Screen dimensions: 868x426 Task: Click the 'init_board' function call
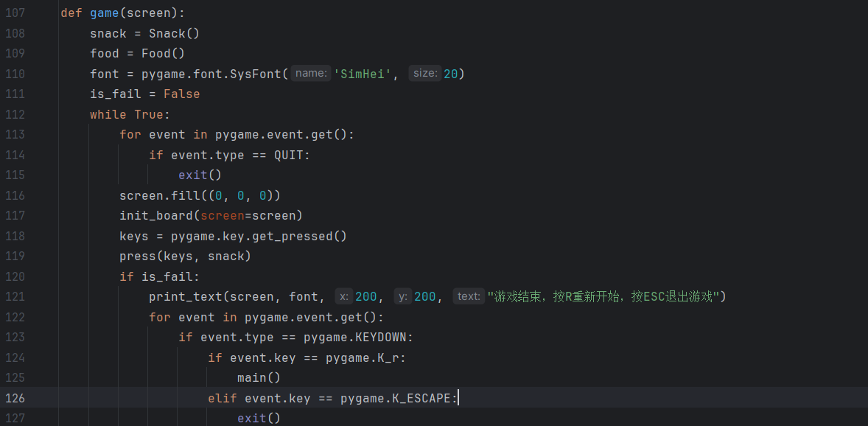(156, 215)
